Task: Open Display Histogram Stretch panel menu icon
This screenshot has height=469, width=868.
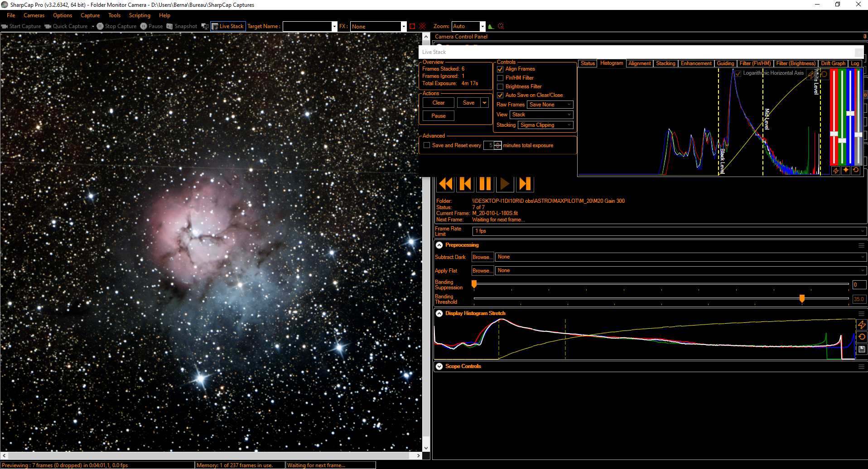Action: pyautogui.click(x=861, y=314)
